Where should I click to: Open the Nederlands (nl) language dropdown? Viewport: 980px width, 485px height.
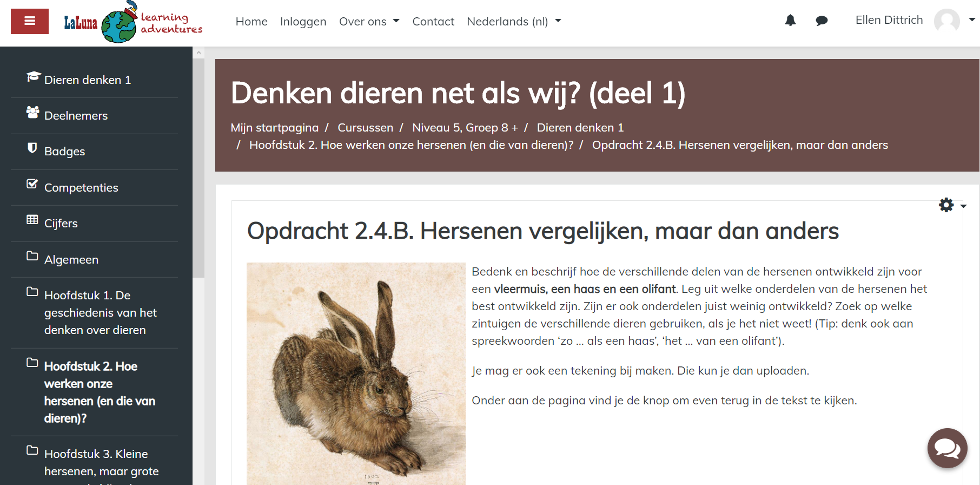pos(514,22)
